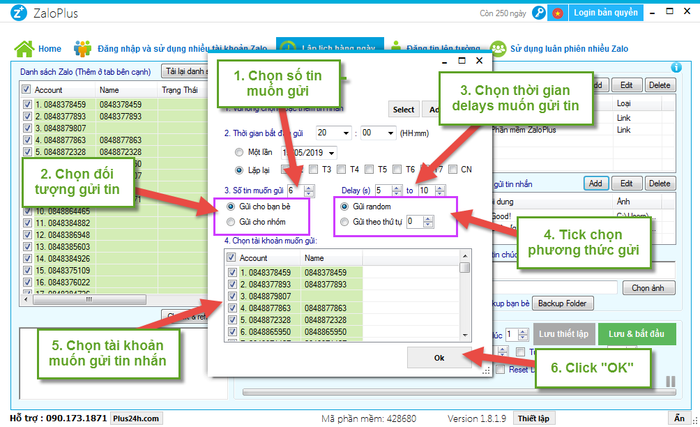Open Sử dụng luân phiên nhiều Zalo tab
700x427 pixels.
tap(569, 49)
